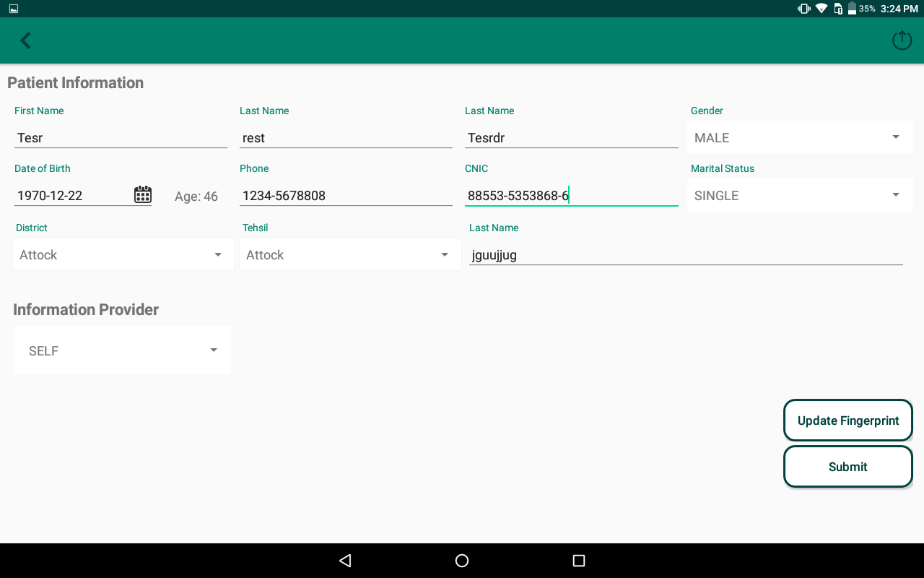The height and width of the screenshot is (578, 924).
Task: Click the Phone label
Action: tap(254, 168)
